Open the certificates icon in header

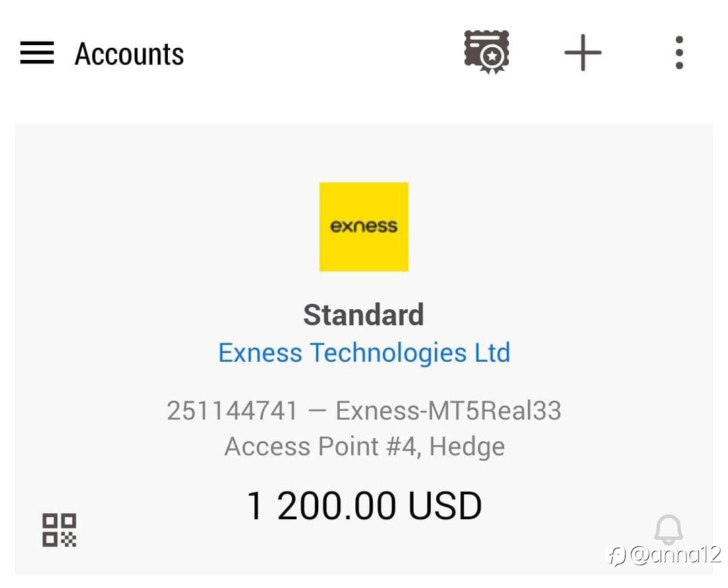coord(486,52)
